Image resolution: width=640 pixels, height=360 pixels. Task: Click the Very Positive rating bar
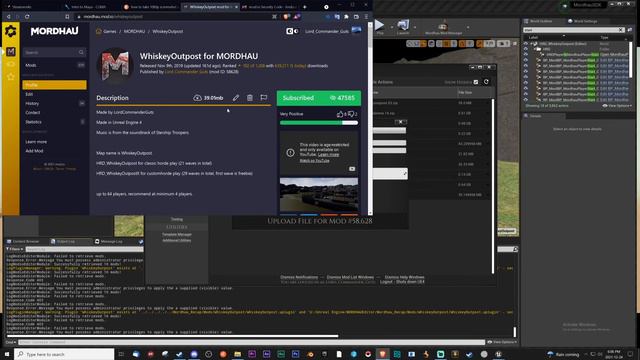point(319,122)
